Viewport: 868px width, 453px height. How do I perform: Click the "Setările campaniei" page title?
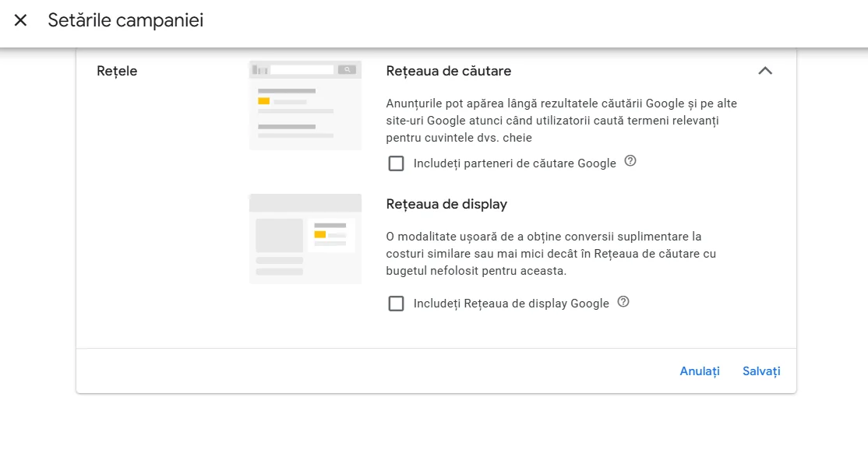(125, 21)
